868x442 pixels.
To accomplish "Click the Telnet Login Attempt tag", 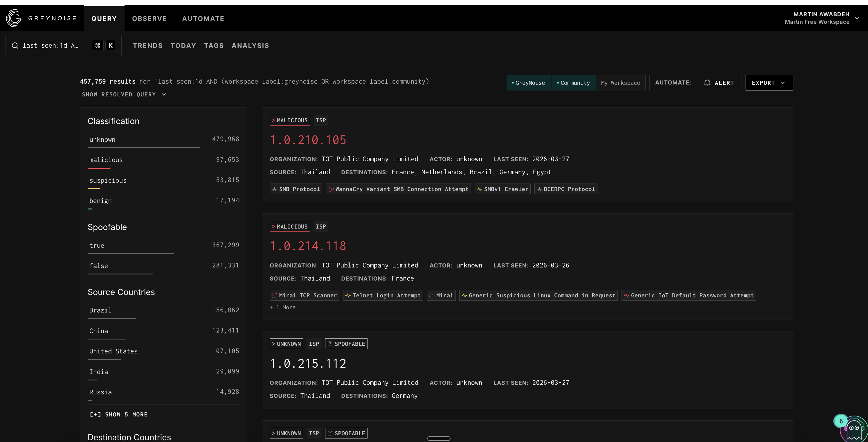I will pos(383,295).
